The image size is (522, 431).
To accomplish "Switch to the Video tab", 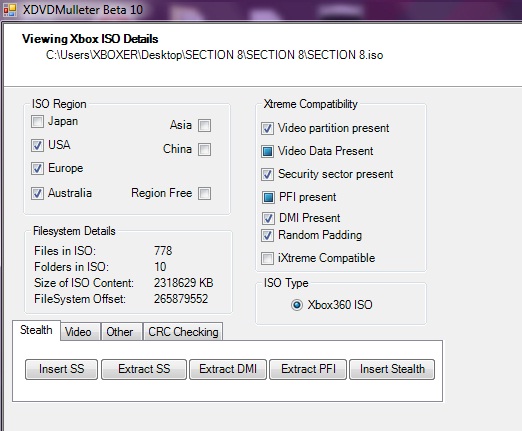I will (x=80, y=332).
